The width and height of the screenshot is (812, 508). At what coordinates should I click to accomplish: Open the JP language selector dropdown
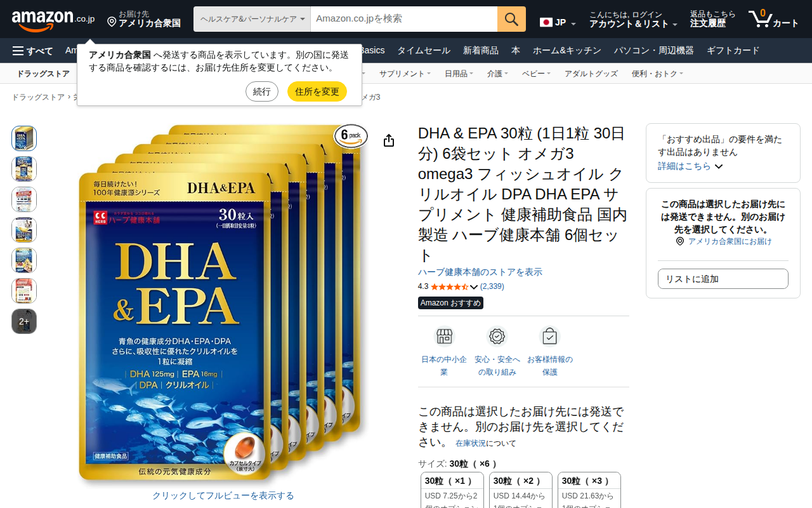(x=558, y=23)
